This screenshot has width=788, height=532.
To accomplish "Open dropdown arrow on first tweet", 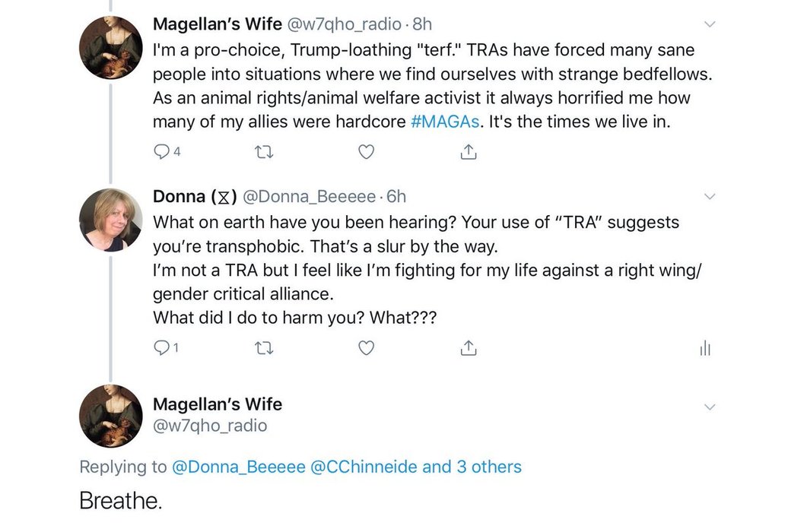I will coord(710,25).
